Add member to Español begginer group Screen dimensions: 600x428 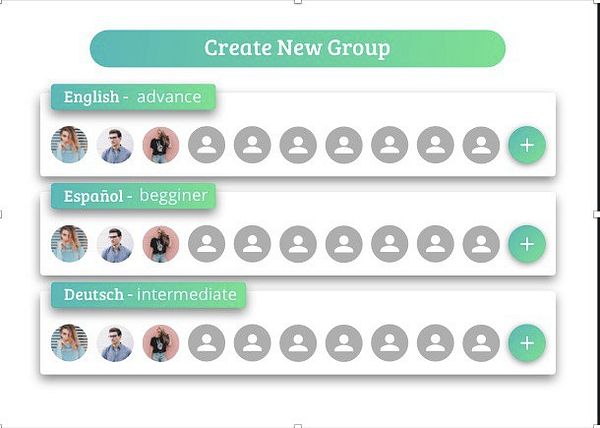pos(527,244)
